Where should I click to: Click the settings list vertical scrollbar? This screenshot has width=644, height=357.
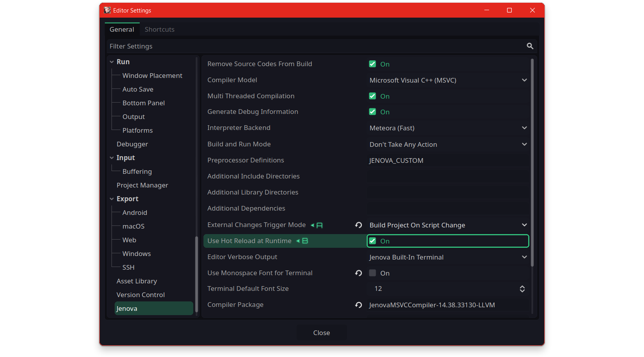pos(532,162)
